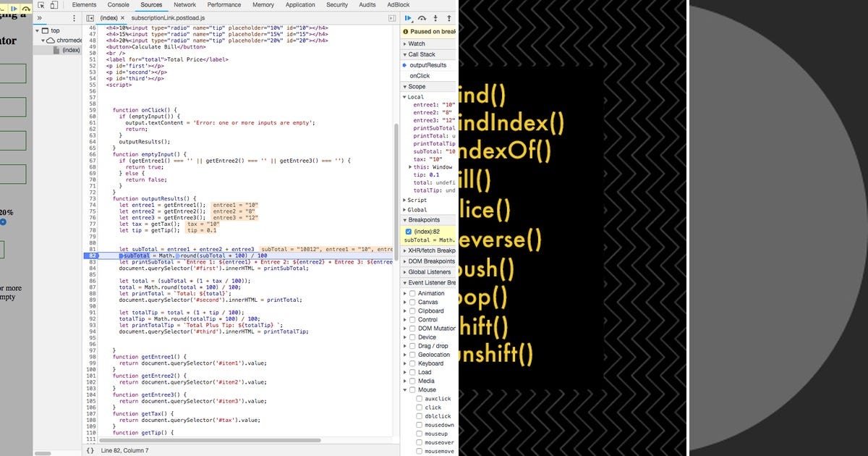Check the click mouse event breakpoint

(x=419, y=408)
